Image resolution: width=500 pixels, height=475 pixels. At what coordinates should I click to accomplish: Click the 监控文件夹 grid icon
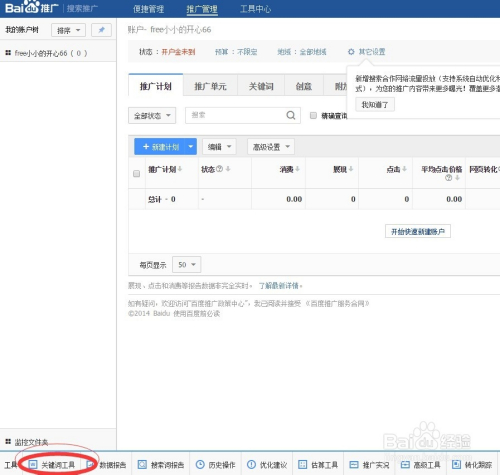[8, 442]
